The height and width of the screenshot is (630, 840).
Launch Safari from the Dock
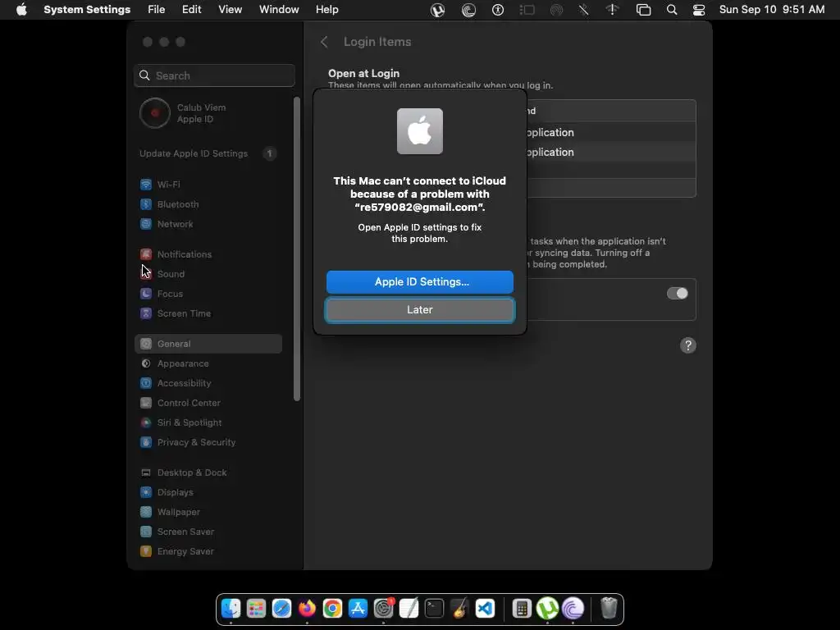pos(281,609)
